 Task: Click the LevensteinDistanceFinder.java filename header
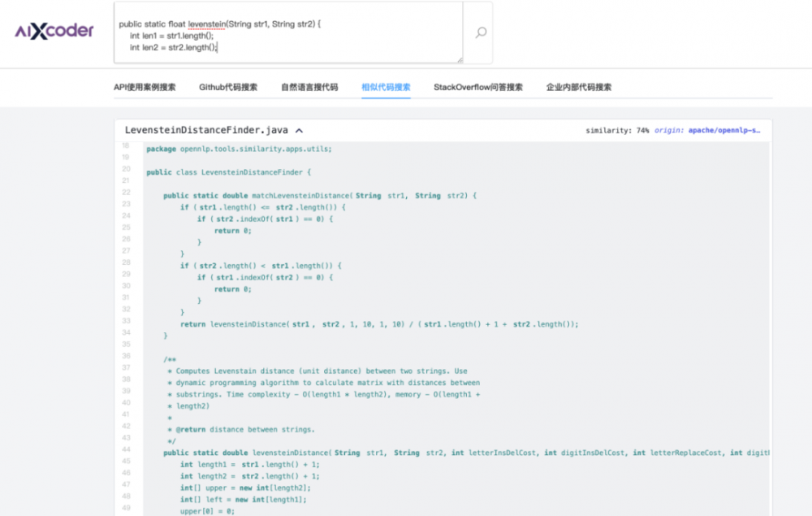(x=206, y=129)
